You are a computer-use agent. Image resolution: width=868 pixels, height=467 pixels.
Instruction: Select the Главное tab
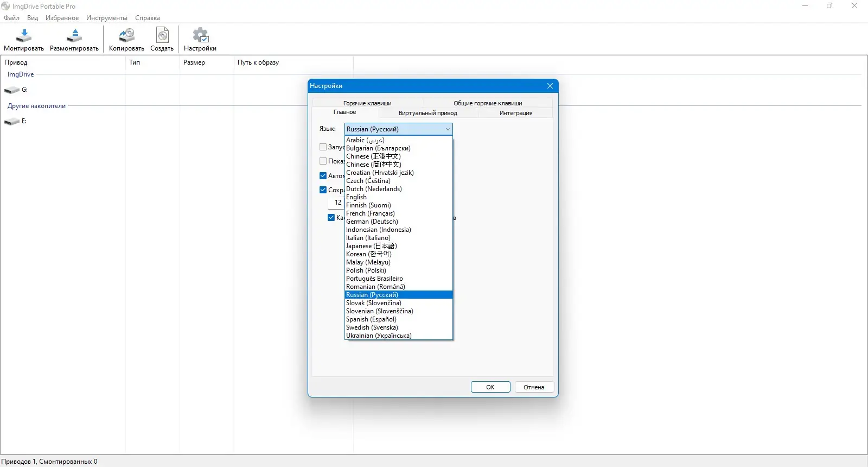(x=345, y=112)
